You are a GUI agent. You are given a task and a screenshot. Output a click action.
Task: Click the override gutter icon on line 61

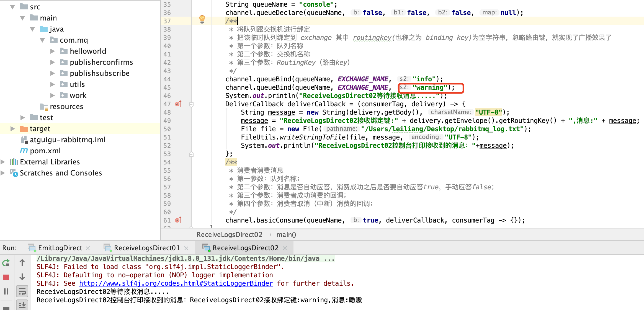pyautogui.click(x=178, y=220)
